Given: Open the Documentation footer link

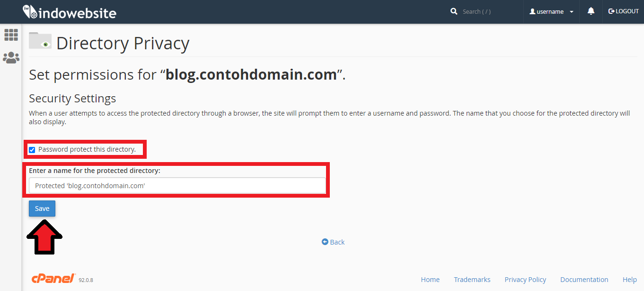Looking at the screenshot, I should click(x=584, y=280).
